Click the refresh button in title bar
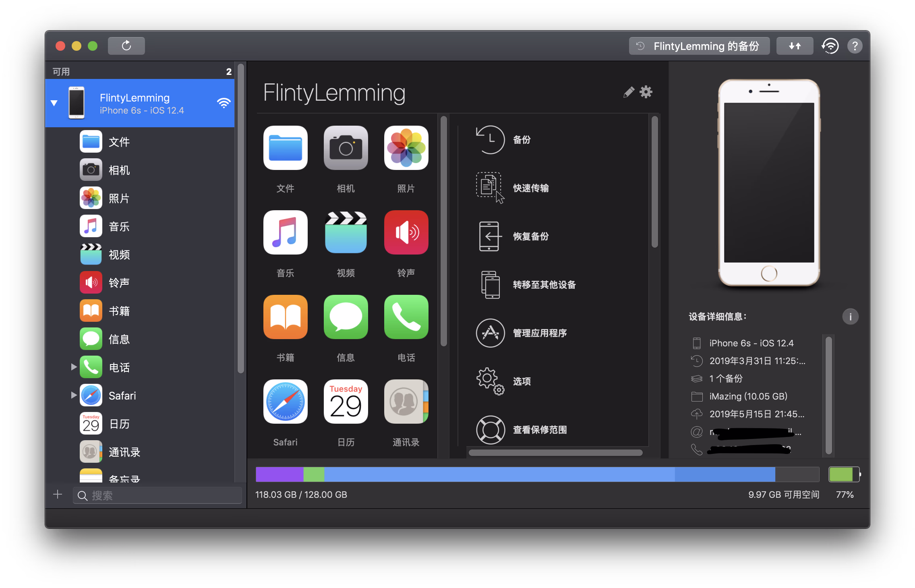The height and width of the screenshot is (588, 915). (x=126, y=46)
